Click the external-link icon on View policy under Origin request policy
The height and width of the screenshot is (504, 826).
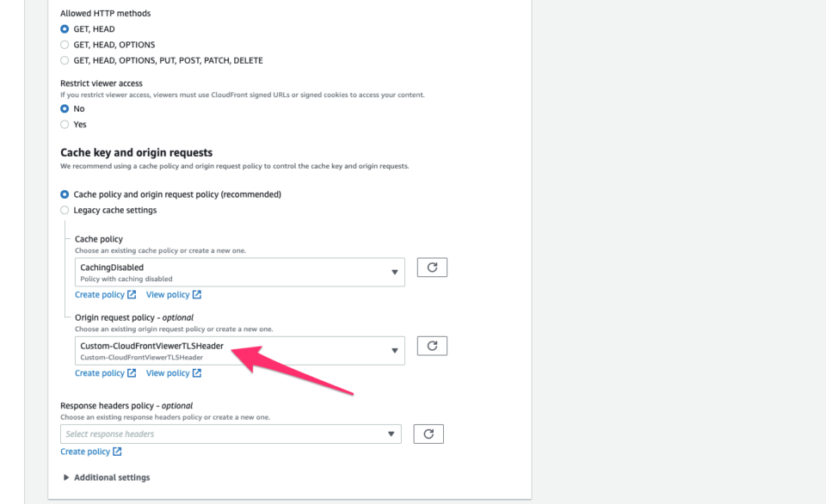click(197, 372)
